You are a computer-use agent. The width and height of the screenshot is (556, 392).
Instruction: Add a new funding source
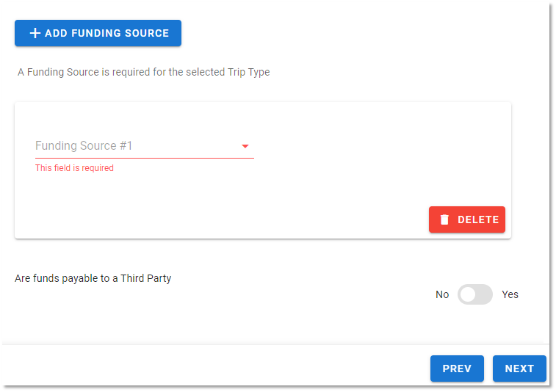pyautogui.click(x=98, y=33)
